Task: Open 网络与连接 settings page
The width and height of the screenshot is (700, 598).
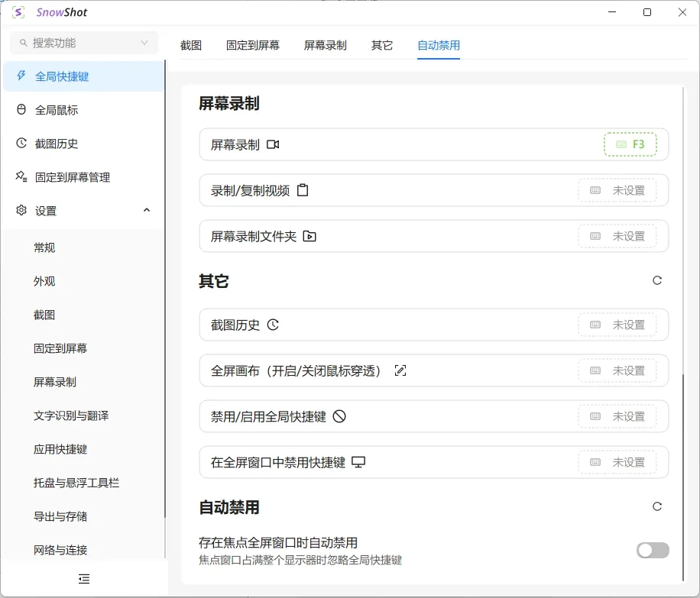Action: click(84, 550)
